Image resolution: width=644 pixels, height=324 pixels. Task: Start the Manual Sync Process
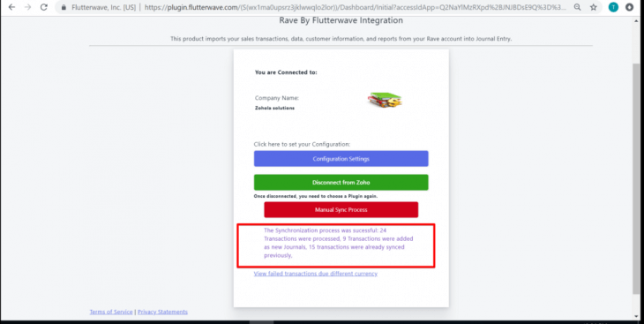click(341, 210)
